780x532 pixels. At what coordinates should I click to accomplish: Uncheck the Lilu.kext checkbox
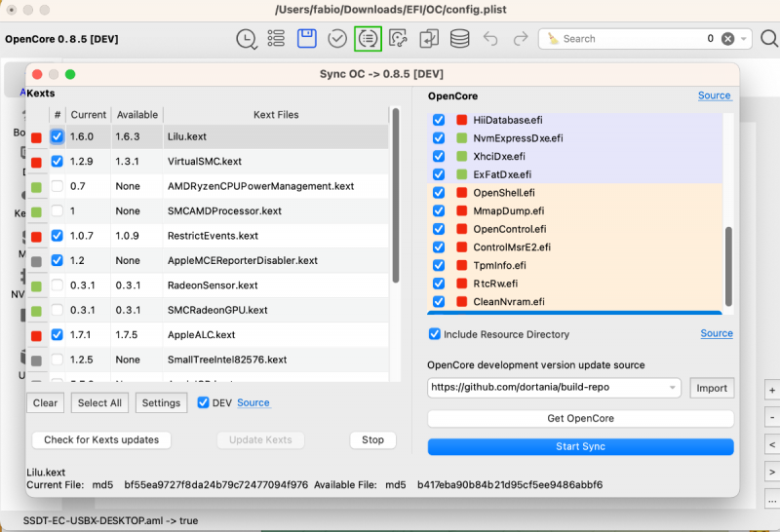(58, 137)
